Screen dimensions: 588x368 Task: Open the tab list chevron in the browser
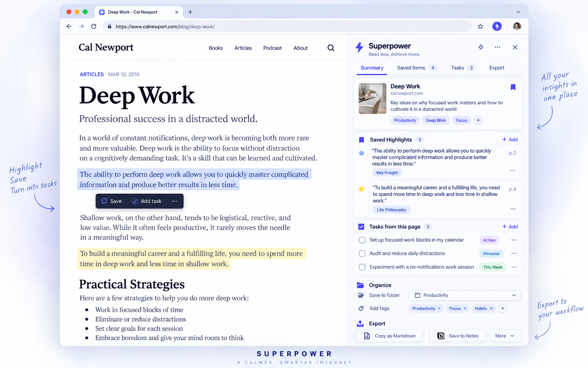pos(518,12)
